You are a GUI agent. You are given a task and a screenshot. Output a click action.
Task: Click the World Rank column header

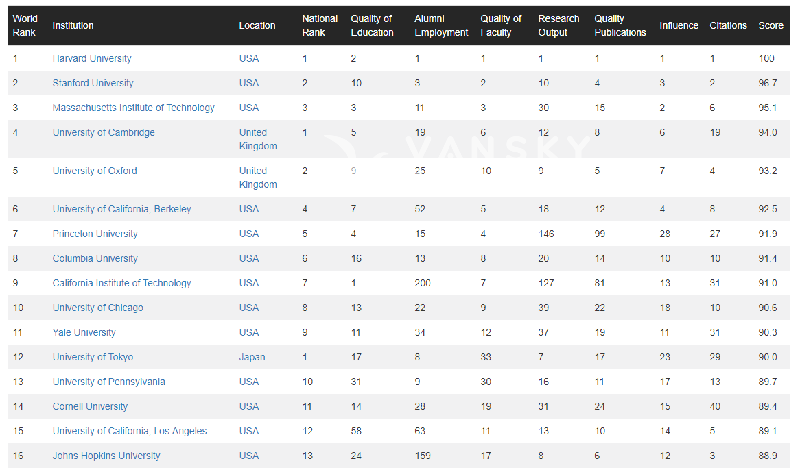(24, 26)
